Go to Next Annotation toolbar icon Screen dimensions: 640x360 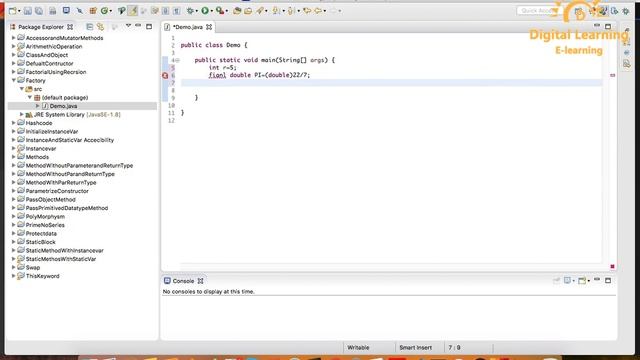(276, 11)
